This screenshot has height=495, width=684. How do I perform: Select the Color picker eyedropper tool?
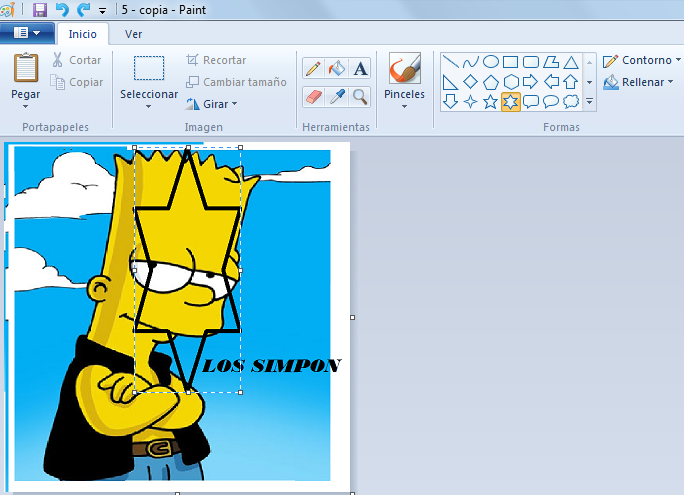point(337,97)
